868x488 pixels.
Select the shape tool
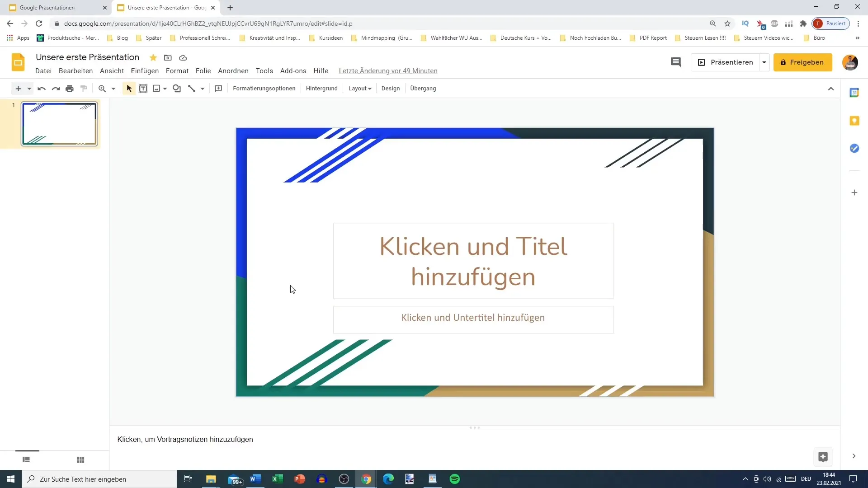pos(177,89)
